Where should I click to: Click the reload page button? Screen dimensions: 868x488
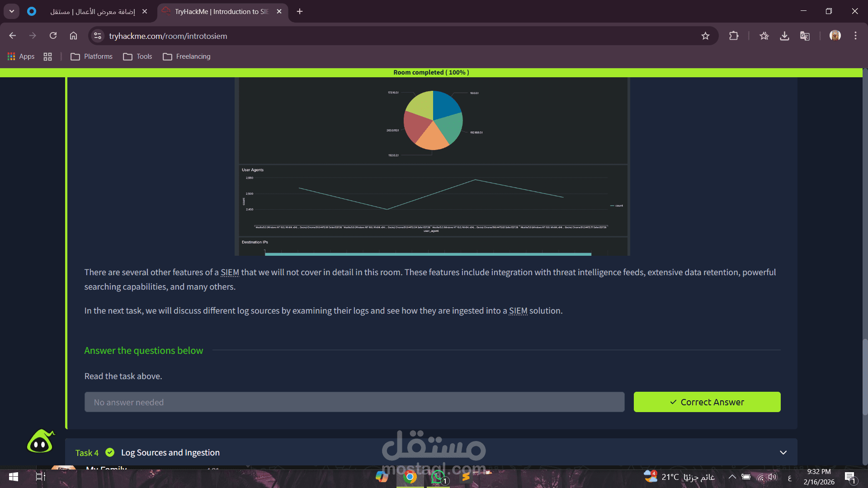(x=53, y=36)
